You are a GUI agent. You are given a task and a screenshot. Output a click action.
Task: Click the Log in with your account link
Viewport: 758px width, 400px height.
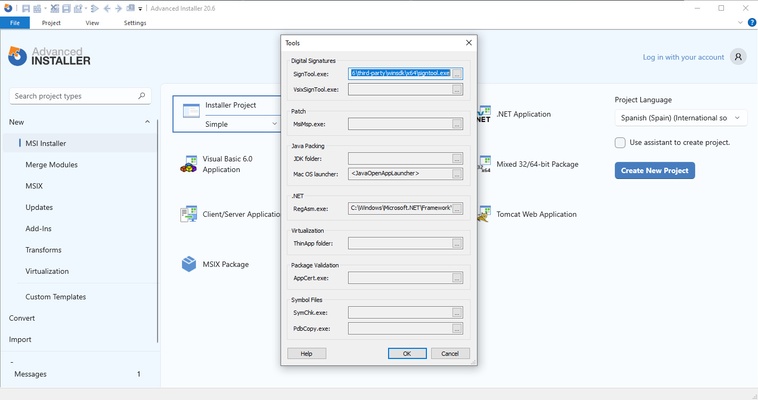[683, 57]
